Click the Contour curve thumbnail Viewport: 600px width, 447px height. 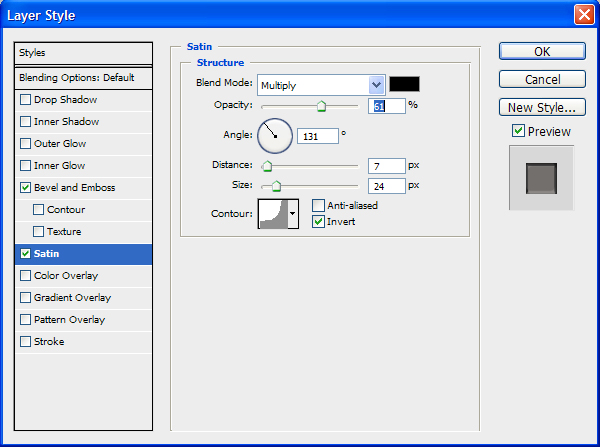272,213
